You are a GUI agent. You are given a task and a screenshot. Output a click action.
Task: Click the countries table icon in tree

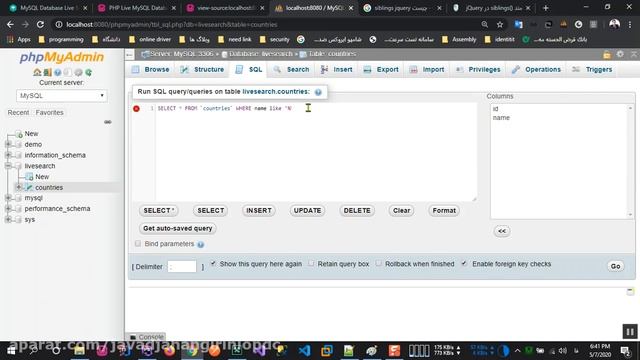(29, 187)
